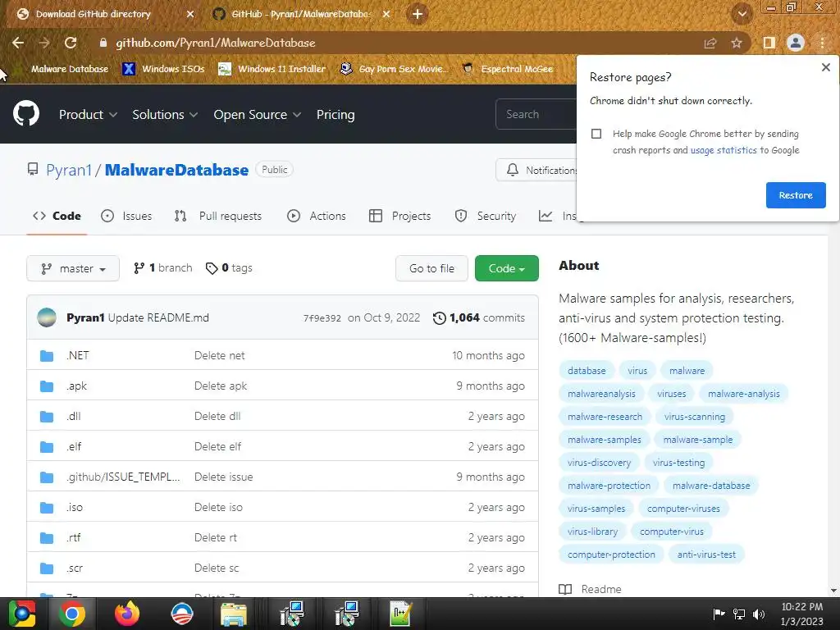Close the Restore pages popup
This screenshot has width=840, height=630.
click(x=825, y=67)
